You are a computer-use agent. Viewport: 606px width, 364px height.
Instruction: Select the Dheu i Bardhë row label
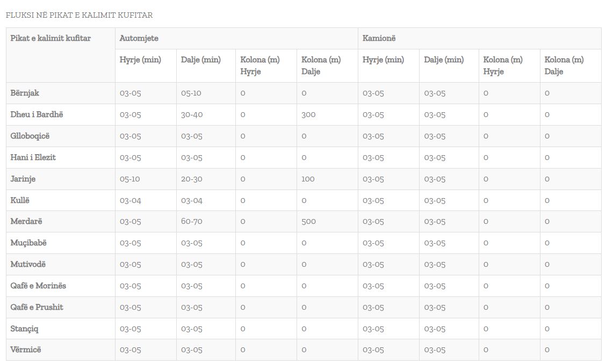point(37,114)
